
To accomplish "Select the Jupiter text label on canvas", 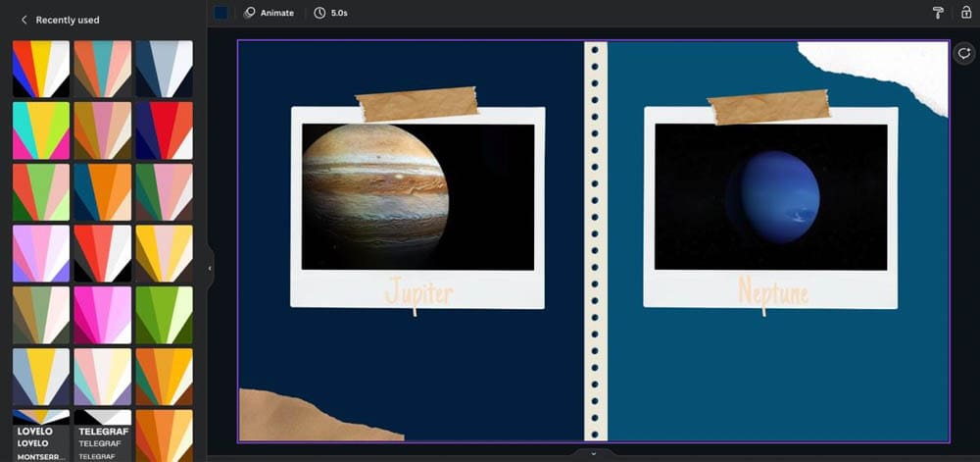I will coord(418,291).
